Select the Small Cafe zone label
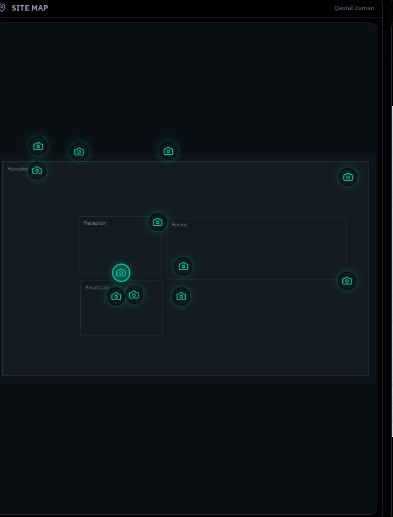 pyautogui.click(x=97, y=287)
